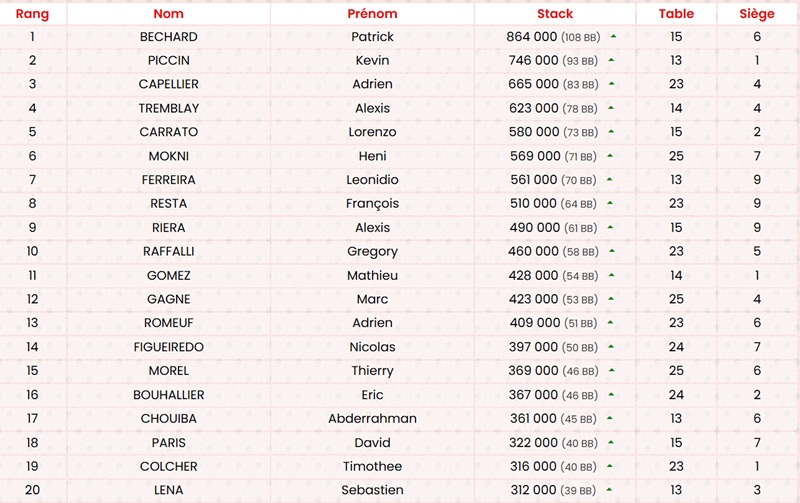Click the up arrow in CAPELLIER's stack cell

(611, 85)
